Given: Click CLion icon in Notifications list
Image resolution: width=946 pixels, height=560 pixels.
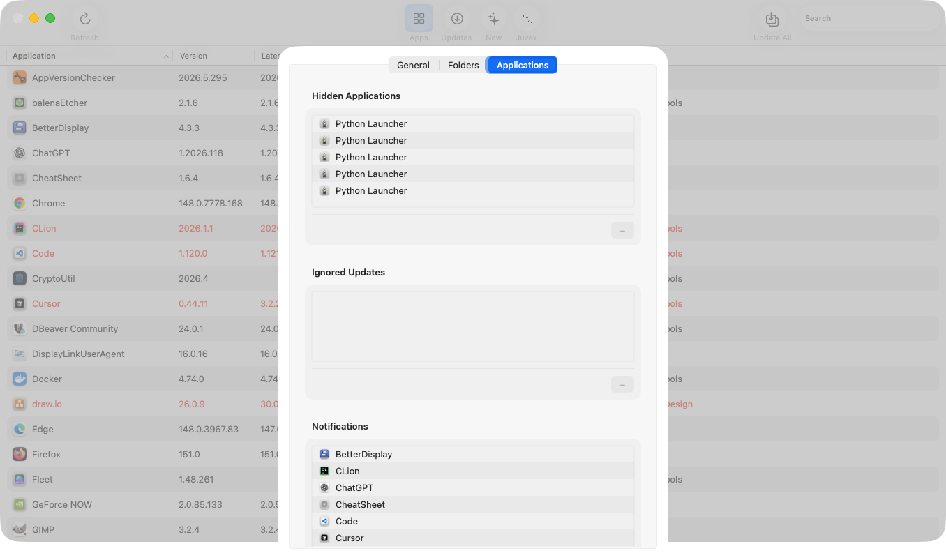Looking at the screenshot, I should [x=324, y=471].
